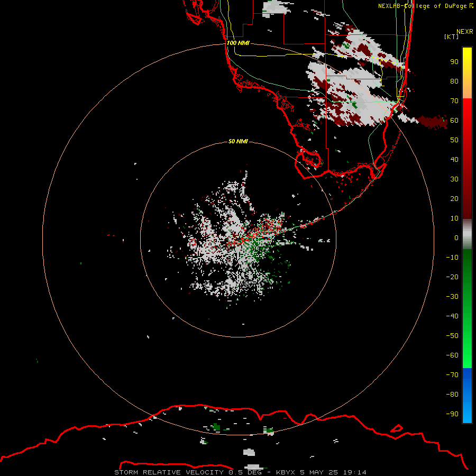Click the -40 value on the velocity scale
The width and height of the screenshot is (476, 476).
point(452,316)
